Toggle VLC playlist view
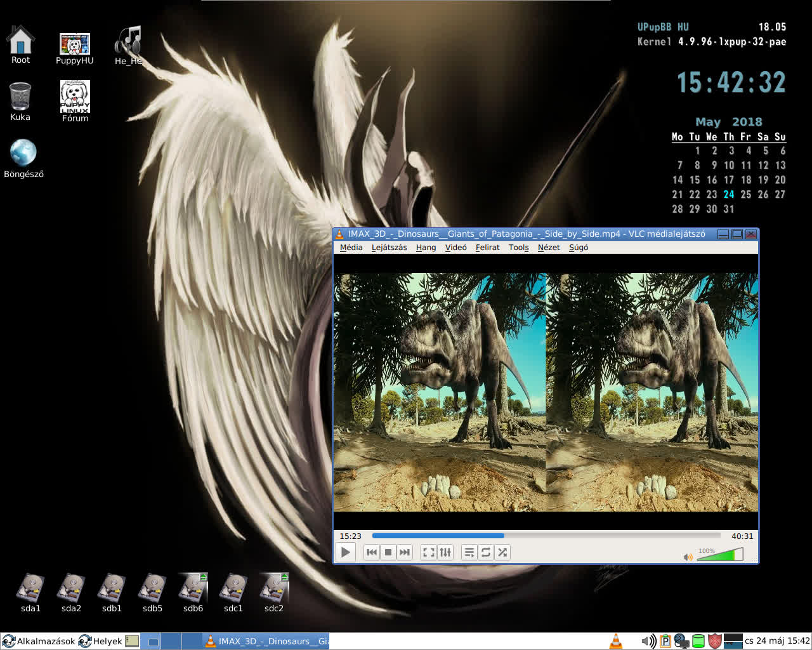 tap(469, 552)
